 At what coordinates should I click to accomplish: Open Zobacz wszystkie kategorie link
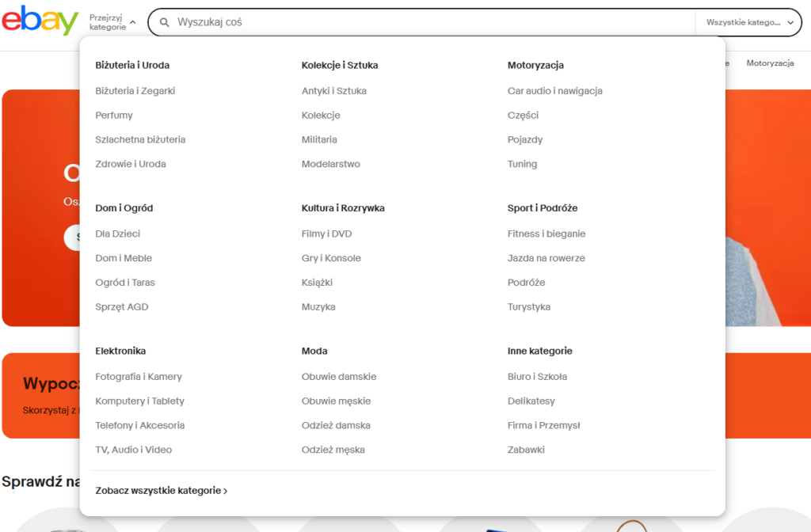click(x=162, y=491)
